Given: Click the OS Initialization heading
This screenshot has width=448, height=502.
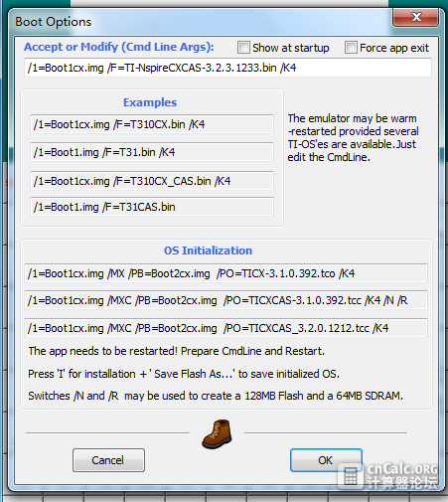Looking at the screenshot, I should click(x=208, y=251).
